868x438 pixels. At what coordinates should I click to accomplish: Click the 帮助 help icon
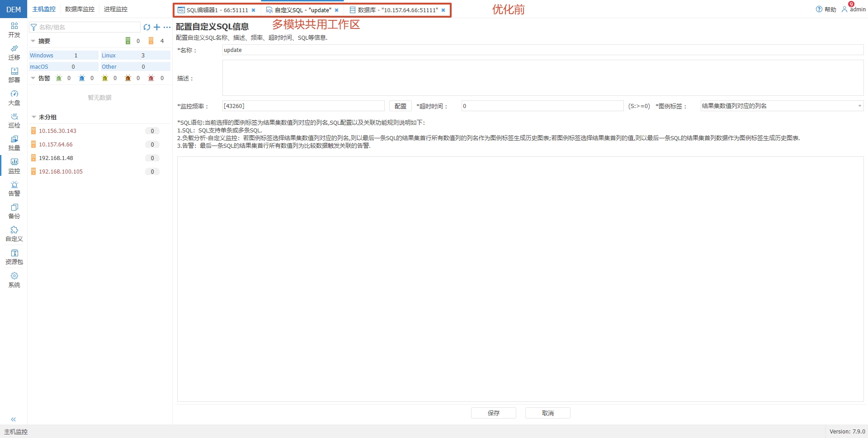point(826,9)
